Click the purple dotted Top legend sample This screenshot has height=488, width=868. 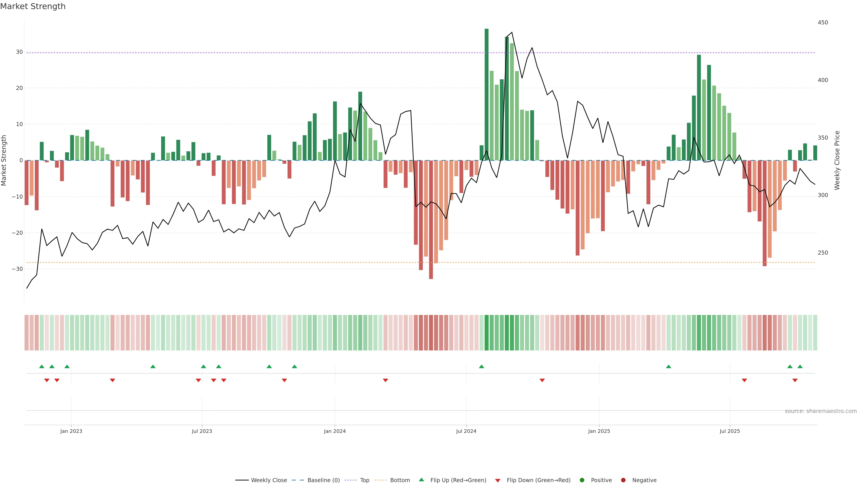coord(350,480)
